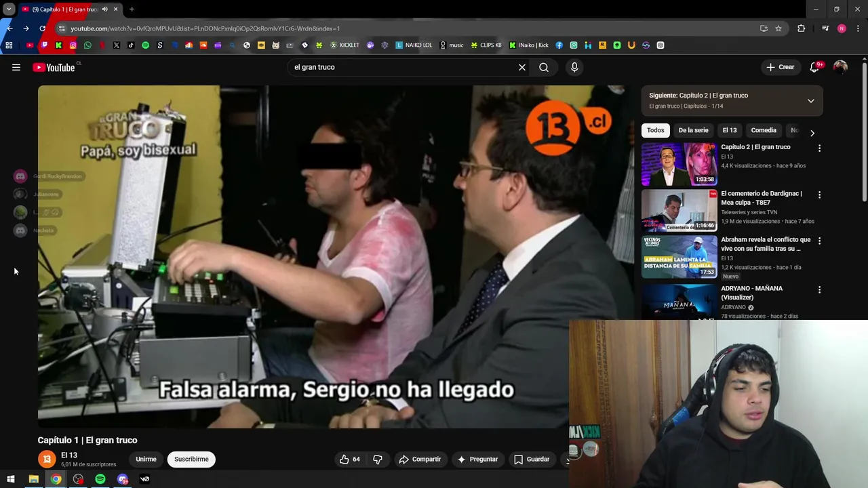The height and width of the screenshot is (488, 868).
Task: Save video with the Guardar button
Action: pyautogui.click(x=532, y=459)
